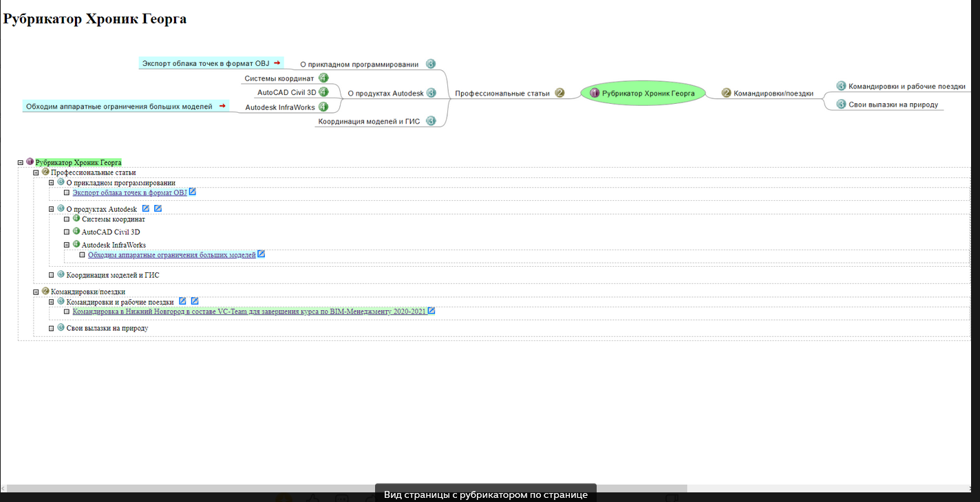Toggle the box next to 'Координация моделей и ГИС' in tree
Image resolution: width=980 pixels, height=502 pixels.
(52, 275)
